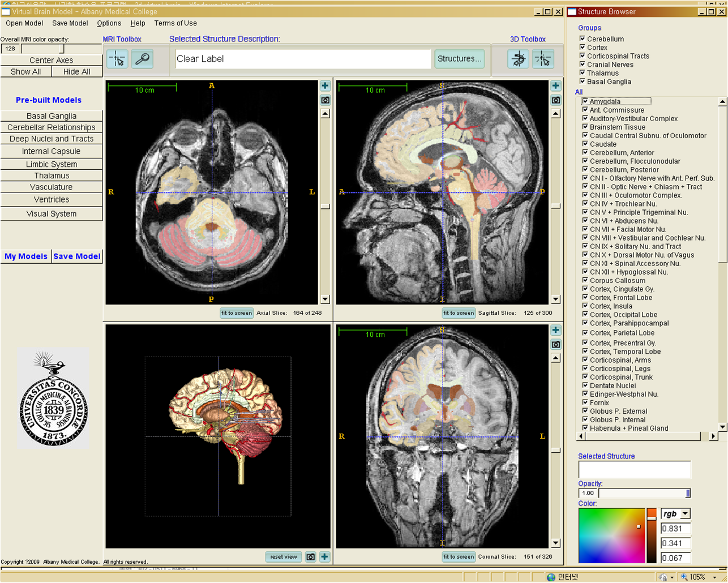Open the browser zoom level dropdown arrow
This screenshot has width=728, height=583.
point(715,577)
